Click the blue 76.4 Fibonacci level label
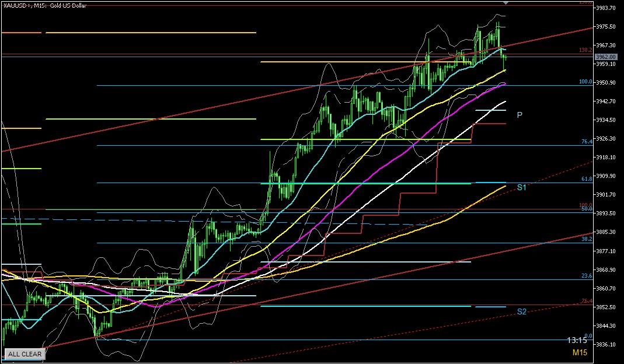624x364 pixels. coord(587,142)
